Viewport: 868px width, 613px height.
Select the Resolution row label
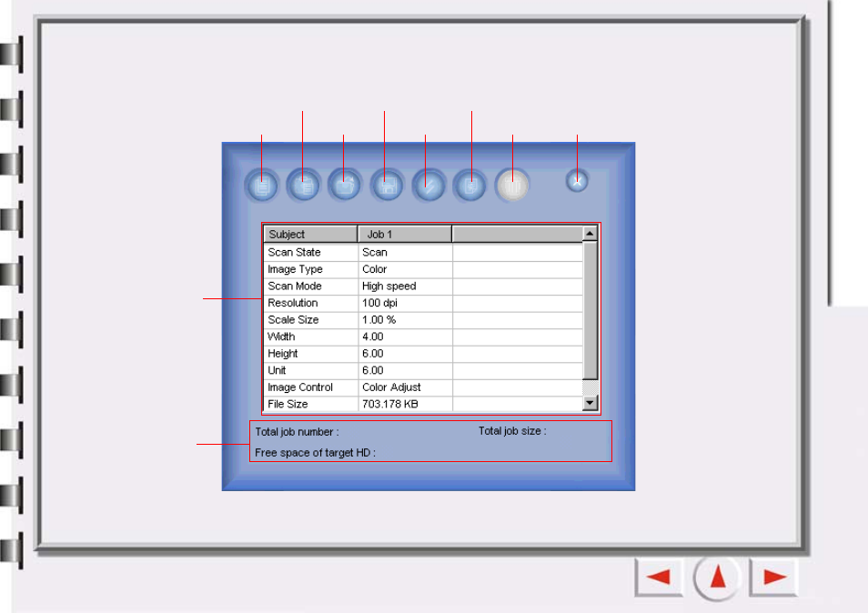click(293, 303)
